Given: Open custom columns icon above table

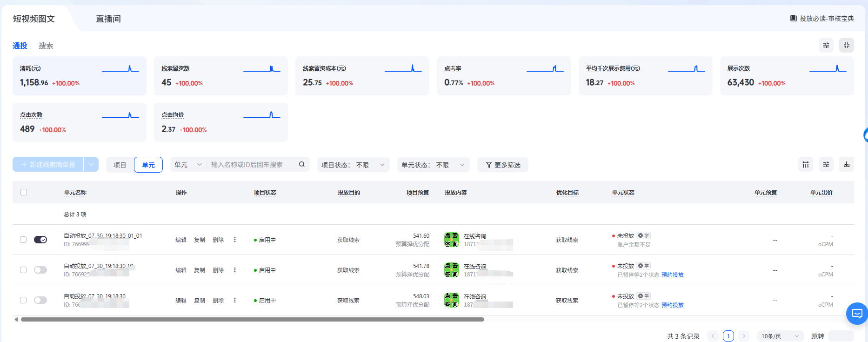Looking at the screenshot, I should (806, 164).
